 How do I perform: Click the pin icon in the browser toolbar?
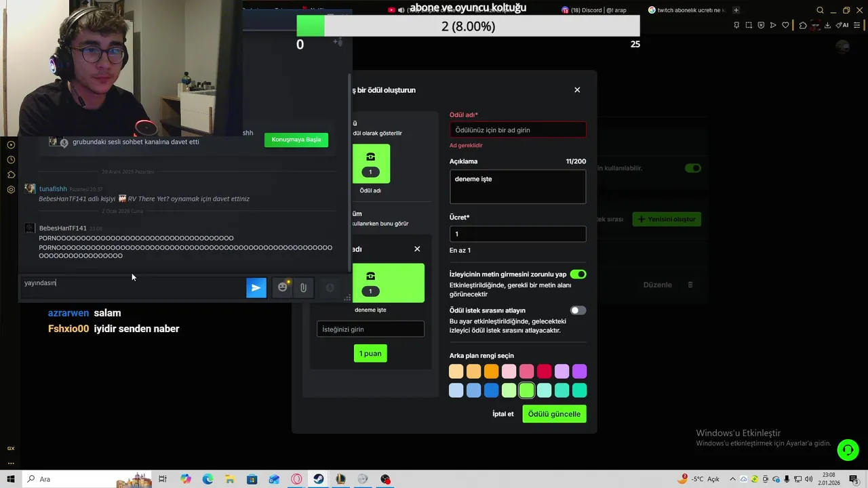[736, 26]
